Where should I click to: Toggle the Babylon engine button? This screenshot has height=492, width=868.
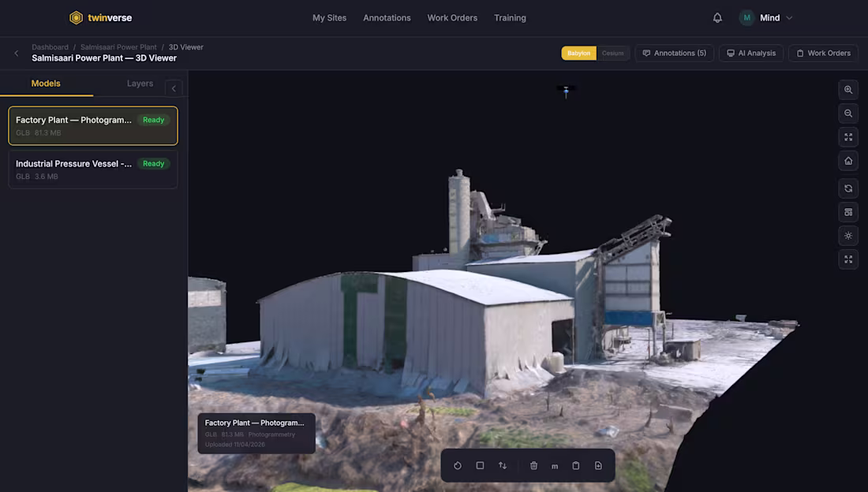pos(578,53)
